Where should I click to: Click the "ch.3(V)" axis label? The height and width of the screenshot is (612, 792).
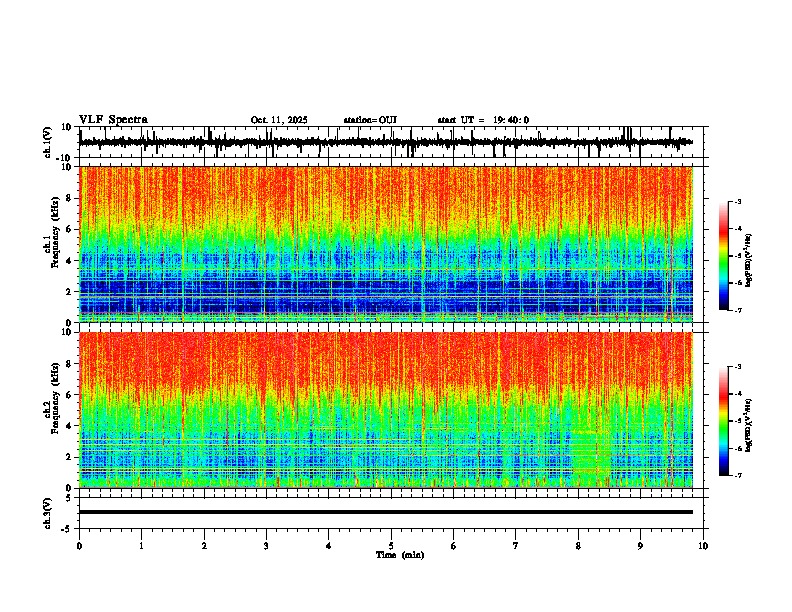pos(48,513)
